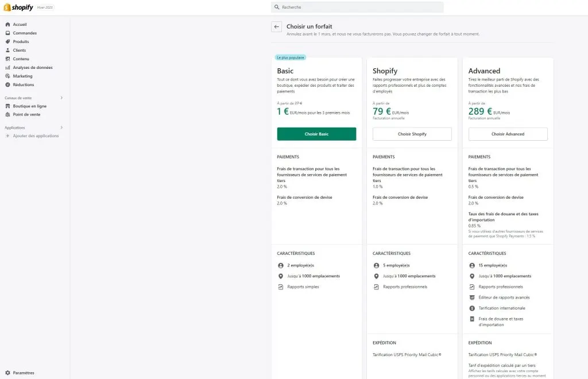Click the Shopify logo in the header
Image resolution: width=588 pixels, height=379 pixels.
click(x=18, y=7)
